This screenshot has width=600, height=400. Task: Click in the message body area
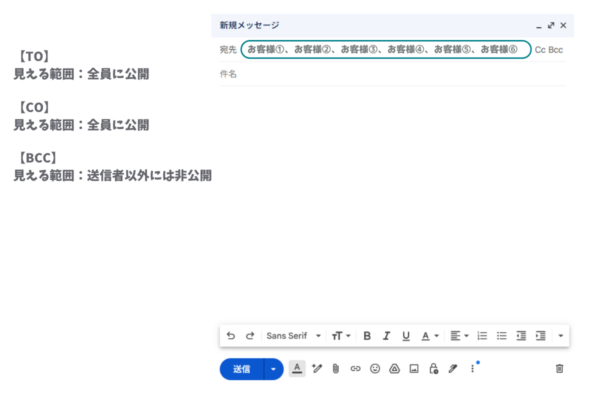pyautogui.click(x=393, y=203)
